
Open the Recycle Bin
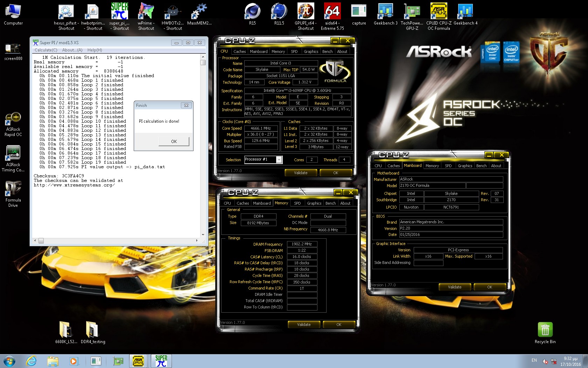pyautogui.click(x=545, y=333)
